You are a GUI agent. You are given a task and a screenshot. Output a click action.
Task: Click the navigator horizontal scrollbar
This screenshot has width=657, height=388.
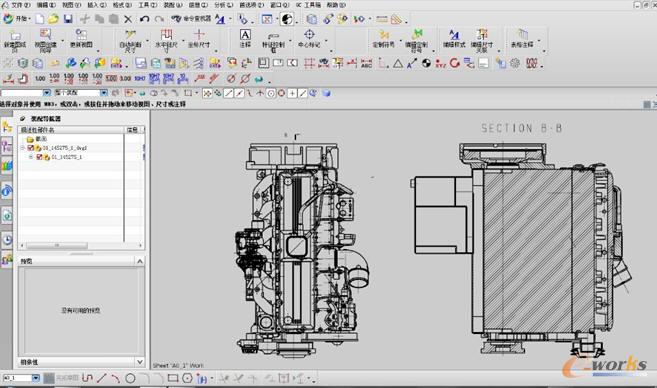tap(81, 246)
